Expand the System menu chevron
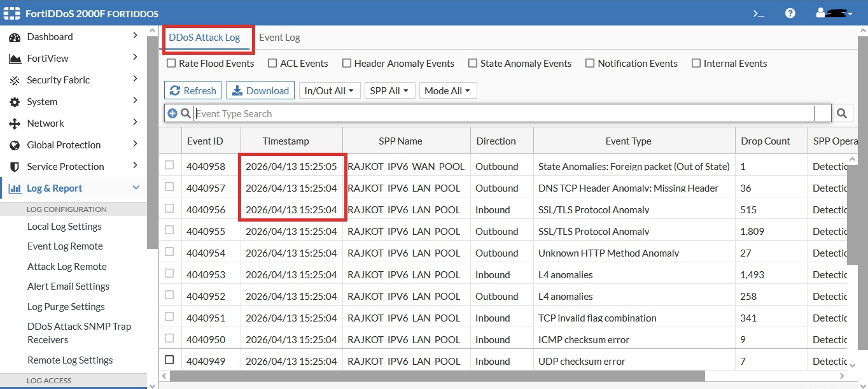 (x=135, y=101)
